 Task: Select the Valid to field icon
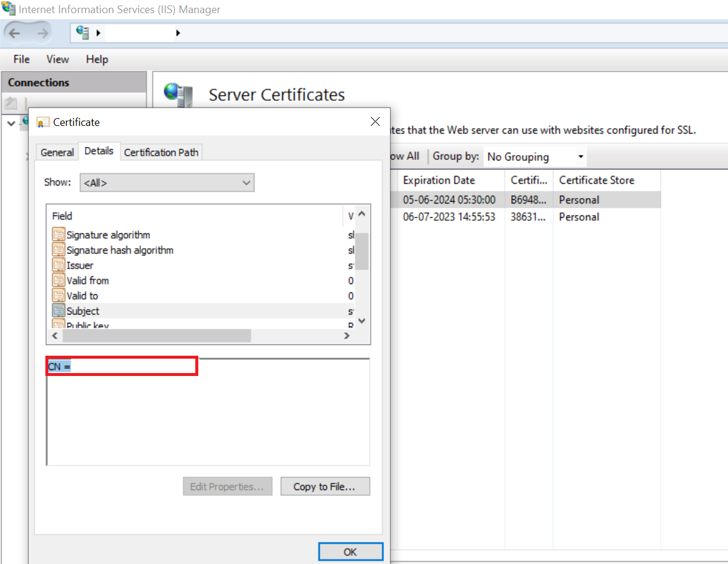58,295
